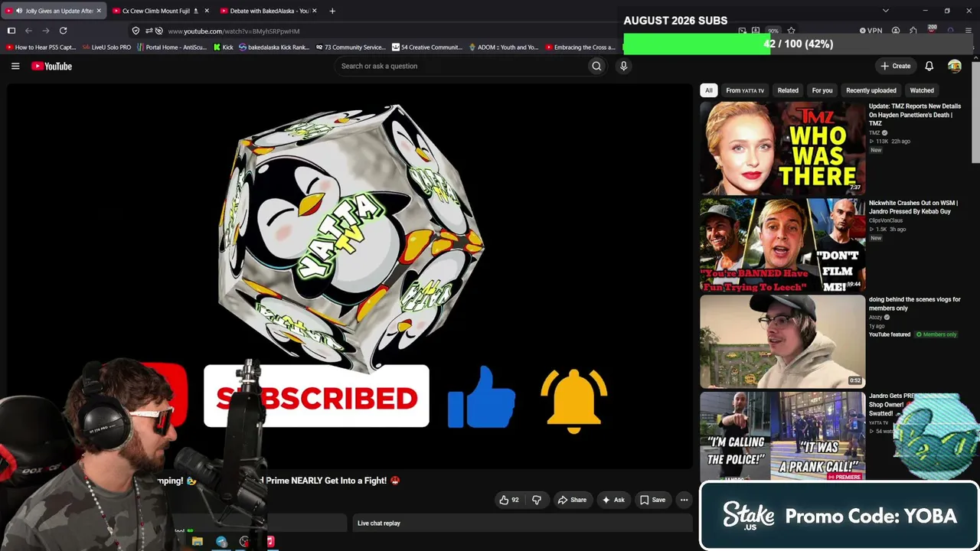Select the Recently uploaded chip
This screenshot has width=980, height=551.
point(871,90)
